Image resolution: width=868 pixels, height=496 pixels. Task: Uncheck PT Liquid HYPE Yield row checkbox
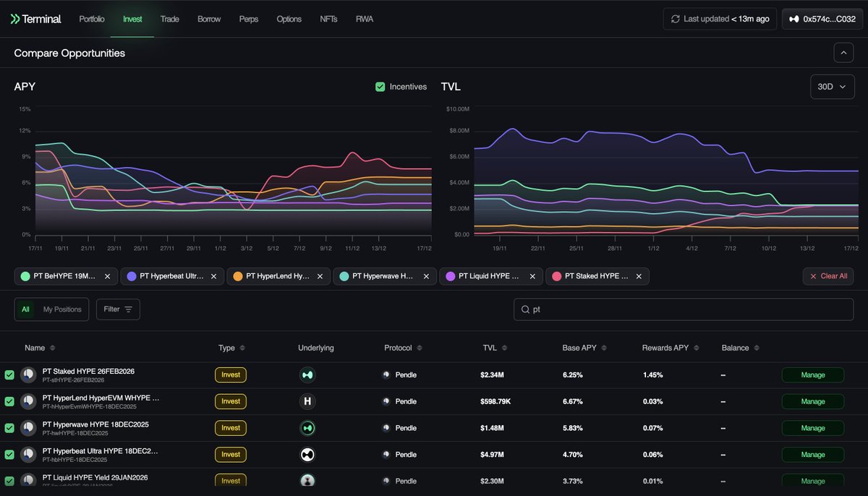click(x=9, y=481)
